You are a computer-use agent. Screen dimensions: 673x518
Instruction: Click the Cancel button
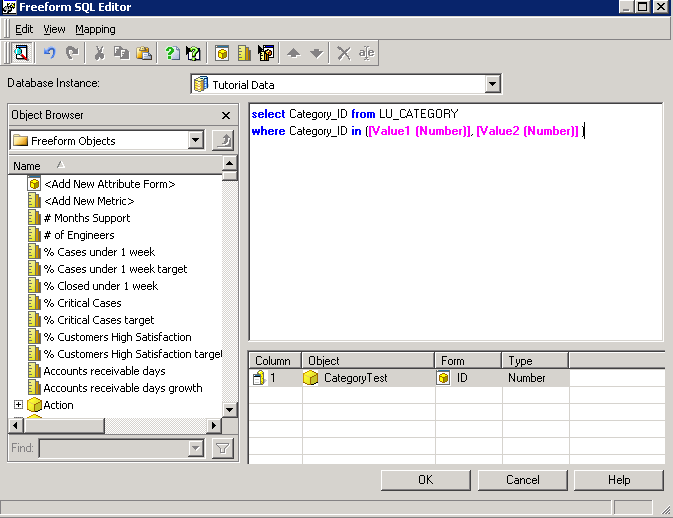click(522, 480)
